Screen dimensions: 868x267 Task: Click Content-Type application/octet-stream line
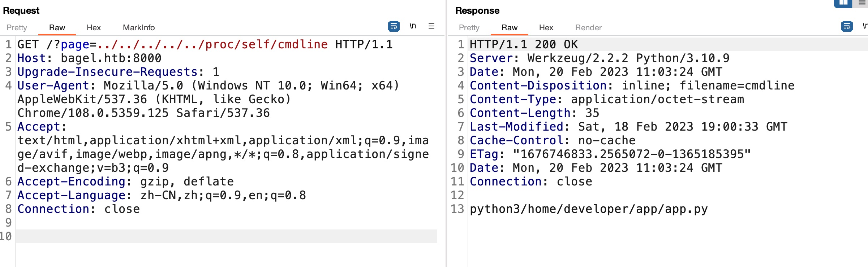click(x=607, y=99)
